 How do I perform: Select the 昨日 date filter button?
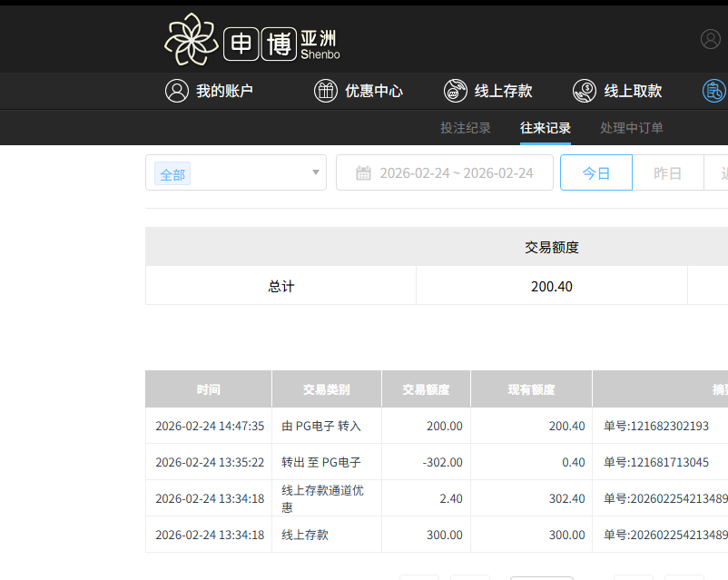pyautogui.click(x=667, y=173)
